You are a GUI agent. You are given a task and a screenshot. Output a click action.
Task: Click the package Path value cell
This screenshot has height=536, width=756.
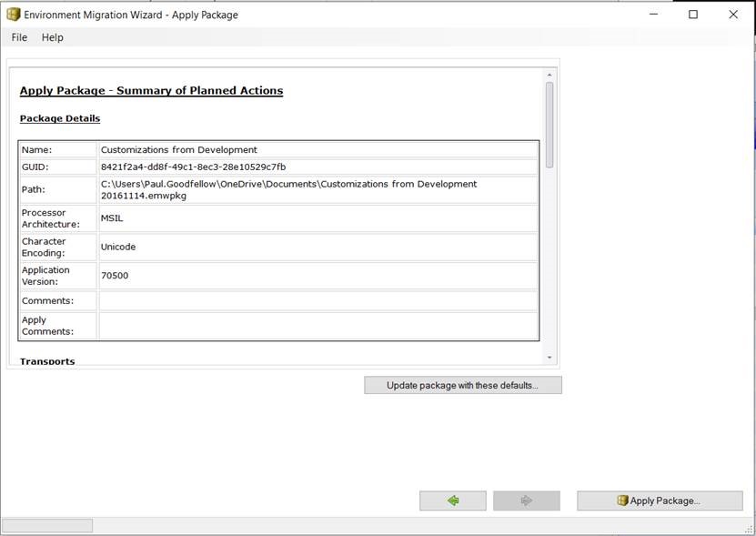point(318,189)
